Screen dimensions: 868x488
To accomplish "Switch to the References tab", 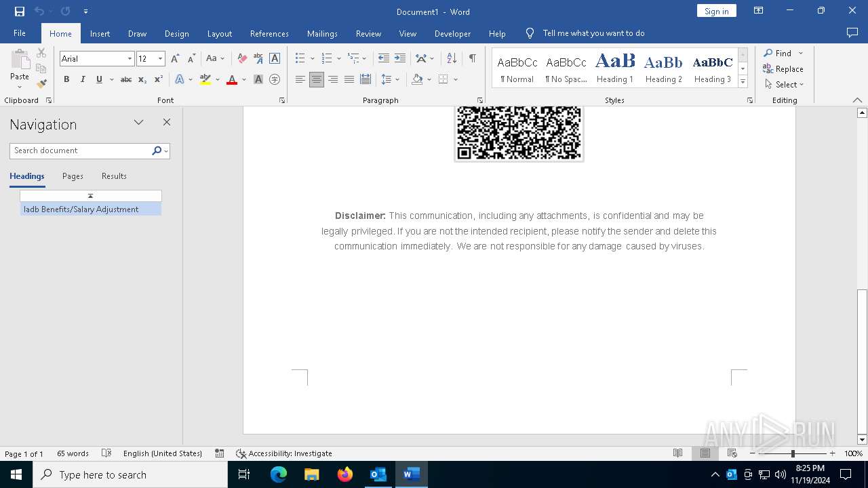I will coord(269,34).
